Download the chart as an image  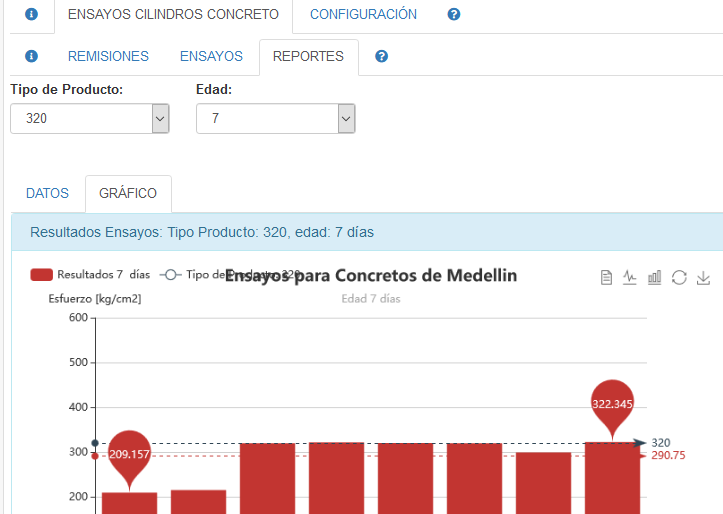(x=703, y=277)
